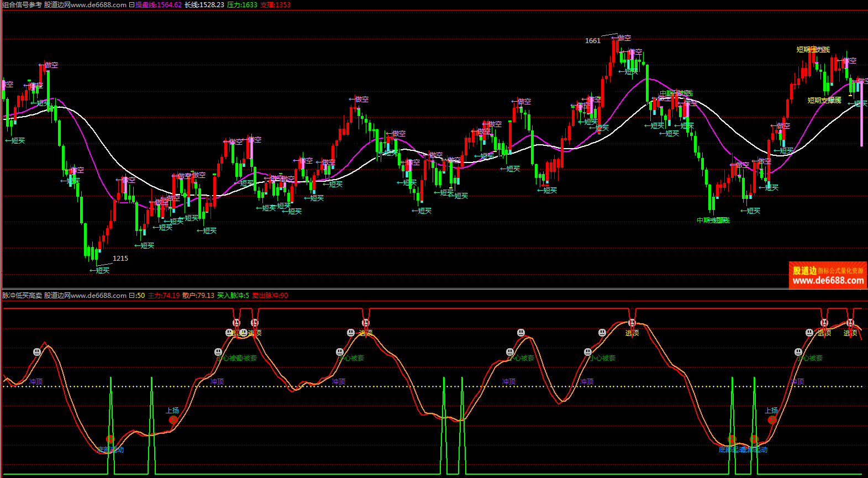868x478 pixels.
Task: Click the ←短买 arrow beside the 1215 low
Action: 100,271
